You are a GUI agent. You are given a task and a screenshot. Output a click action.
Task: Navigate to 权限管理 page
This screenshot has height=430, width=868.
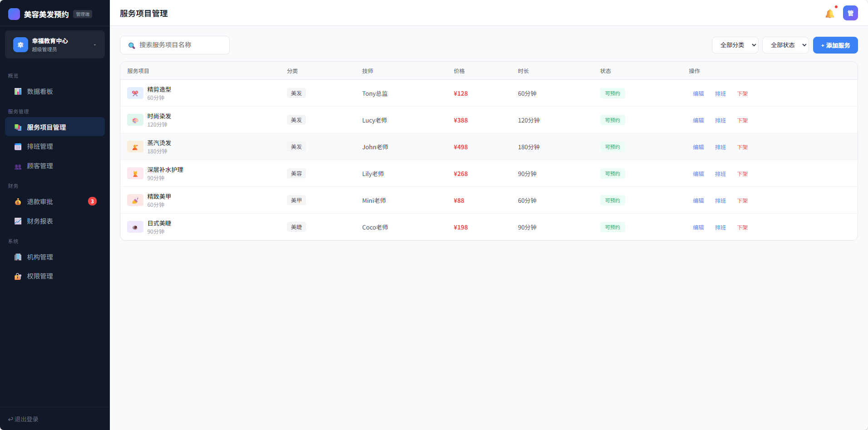coord(40,276)
